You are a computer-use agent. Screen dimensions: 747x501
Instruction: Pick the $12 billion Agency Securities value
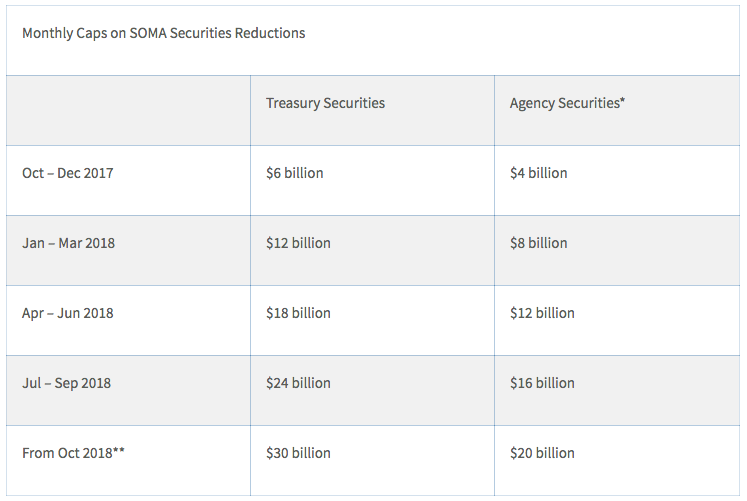(542, 313)
